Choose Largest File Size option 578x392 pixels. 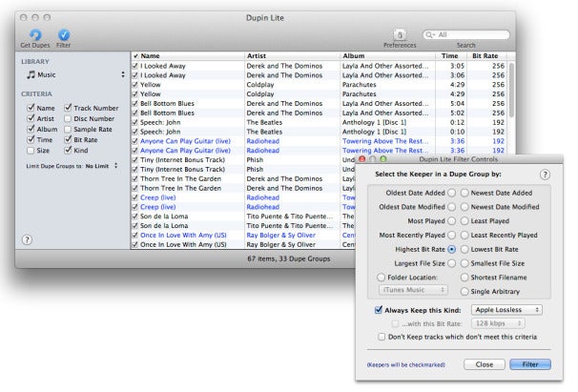tap(451, 263)
